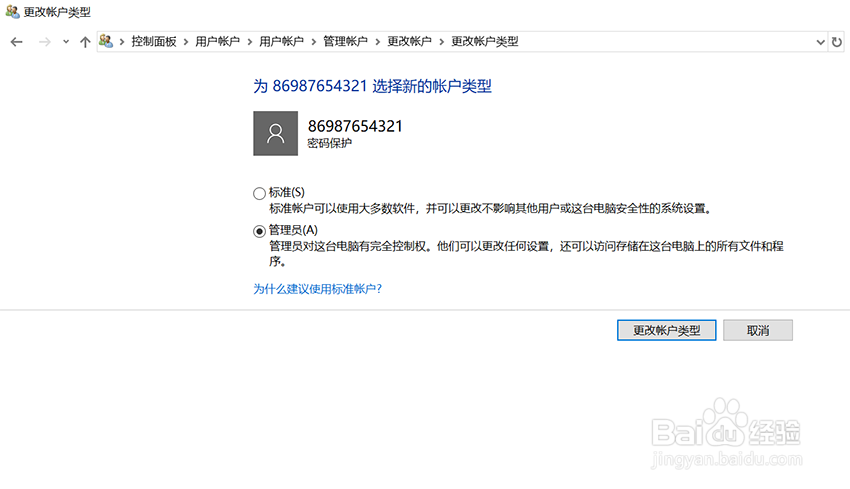The height and width of the screenshot is (489, 850).
Task: Open 为什么建议使用标准帐户? link
Action: point(318,289)
